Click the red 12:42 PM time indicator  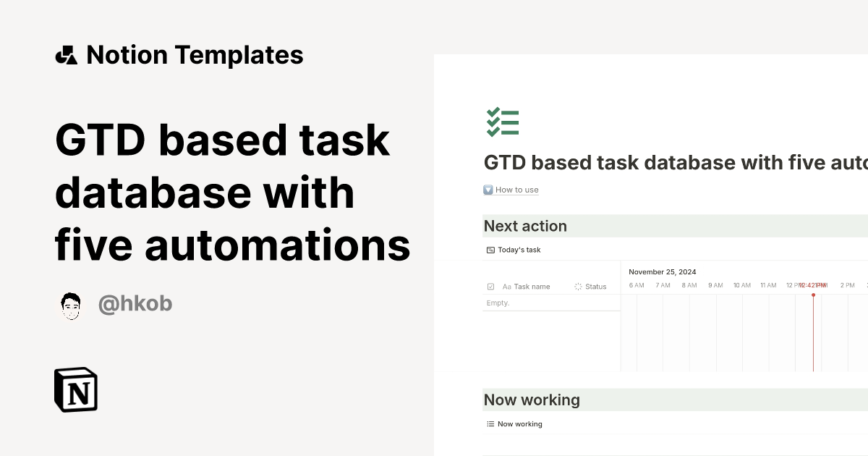coord(812,285)
